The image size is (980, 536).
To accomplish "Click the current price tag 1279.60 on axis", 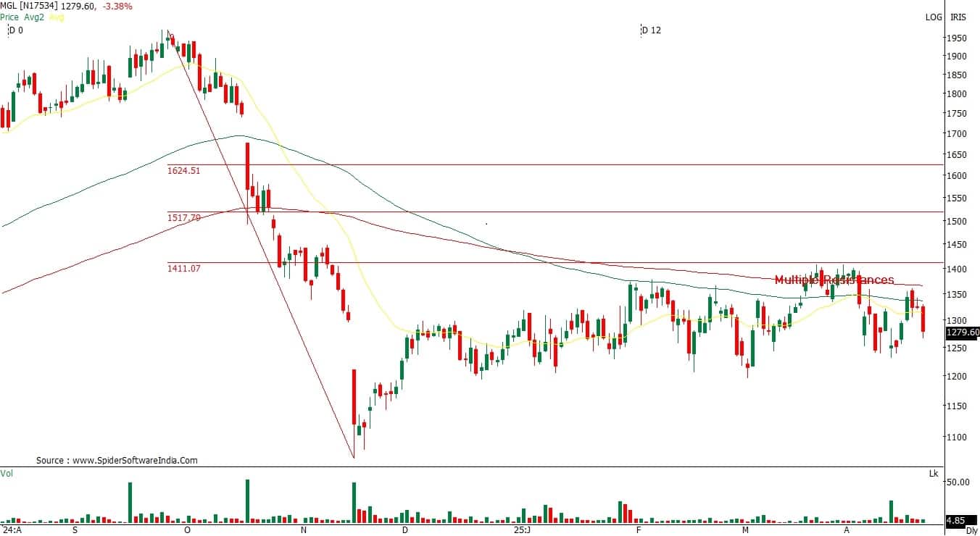I will point(962,332).
